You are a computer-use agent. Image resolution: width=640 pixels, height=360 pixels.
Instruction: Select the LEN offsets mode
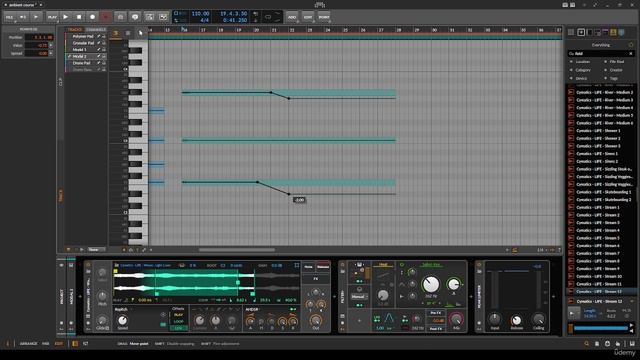(178, 328)
